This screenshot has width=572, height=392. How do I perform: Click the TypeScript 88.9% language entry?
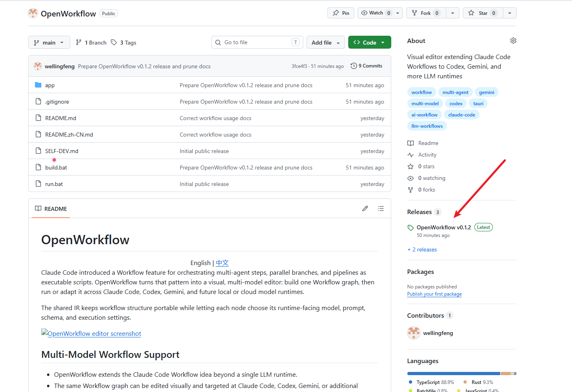pyautogui.click(x=431, y=382)
